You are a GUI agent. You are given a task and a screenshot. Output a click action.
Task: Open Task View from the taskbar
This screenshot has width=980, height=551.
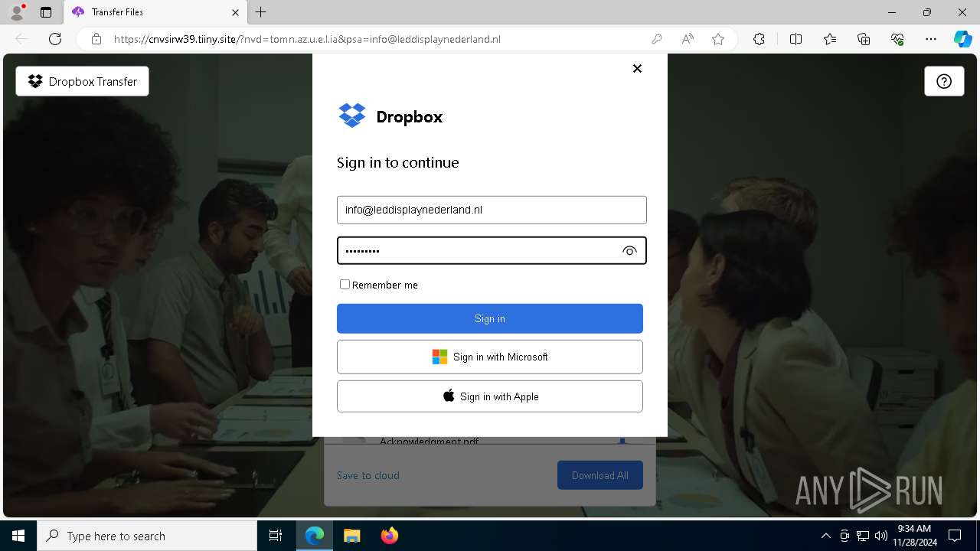(x=276, y=536)
